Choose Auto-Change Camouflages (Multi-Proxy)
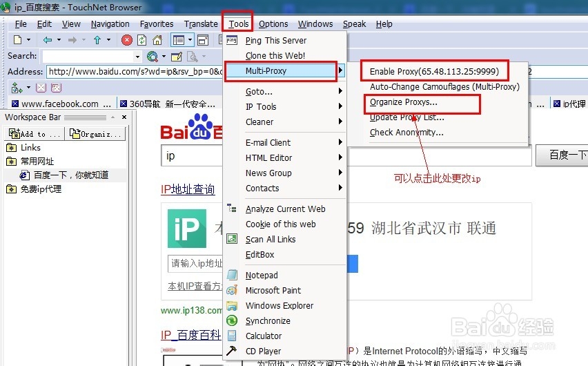 point(444,87)
